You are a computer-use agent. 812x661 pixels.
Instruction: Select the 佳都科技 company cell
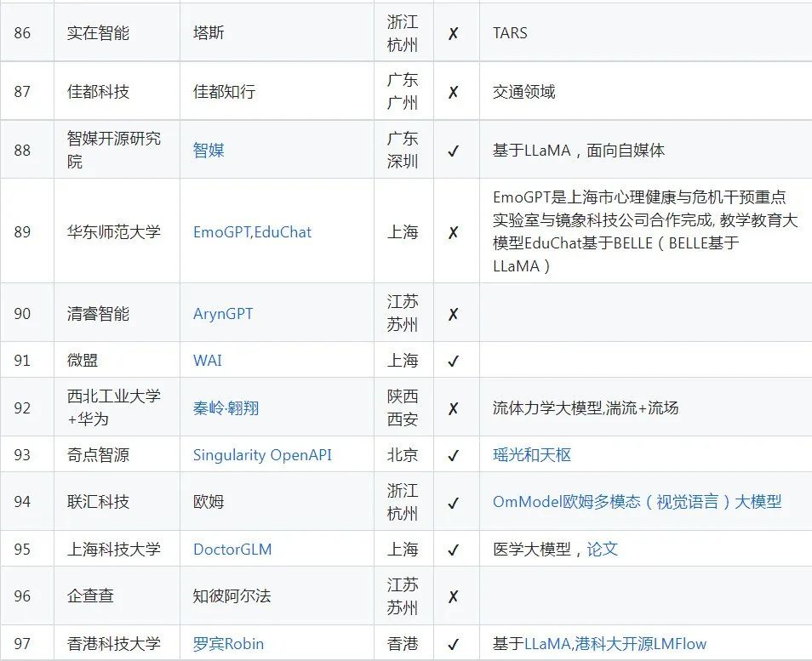[117, 91]
